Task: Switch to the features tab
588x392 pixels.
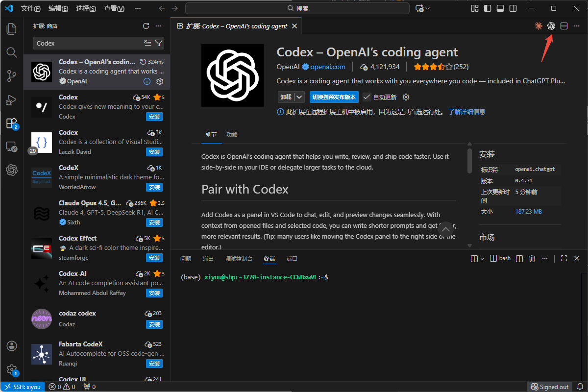Action: (x=232, y=134)
